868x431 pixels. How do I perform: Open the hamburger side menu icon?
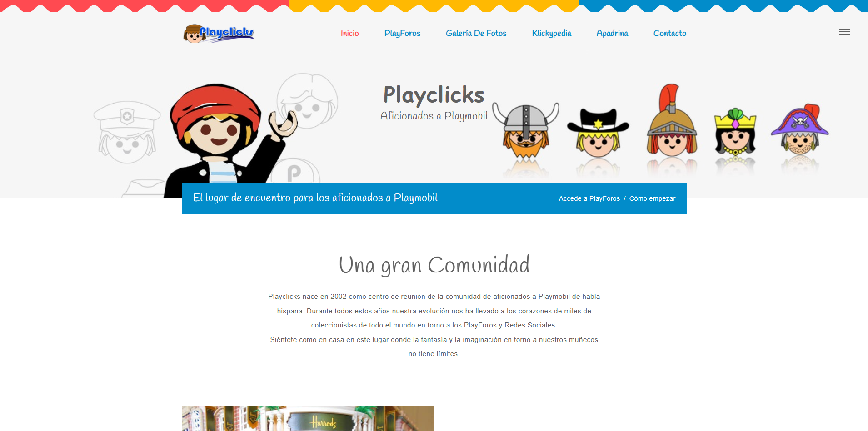pos(844,32)
